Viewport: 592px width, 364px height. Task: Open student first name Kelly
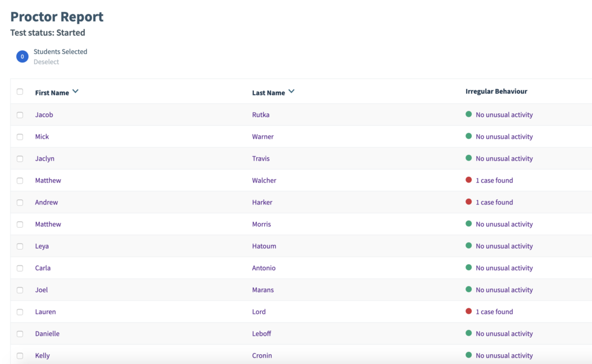(42, 355)
